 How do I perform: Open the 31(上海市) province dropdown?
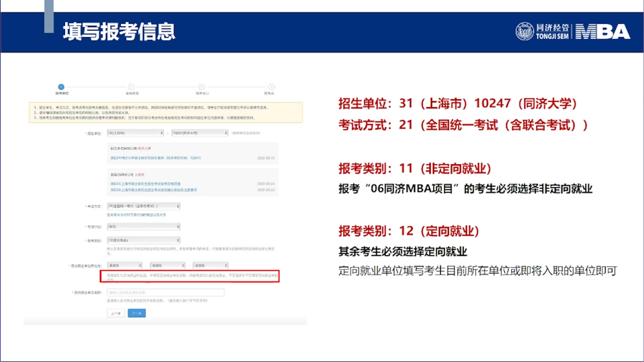(x=135, y=133)
